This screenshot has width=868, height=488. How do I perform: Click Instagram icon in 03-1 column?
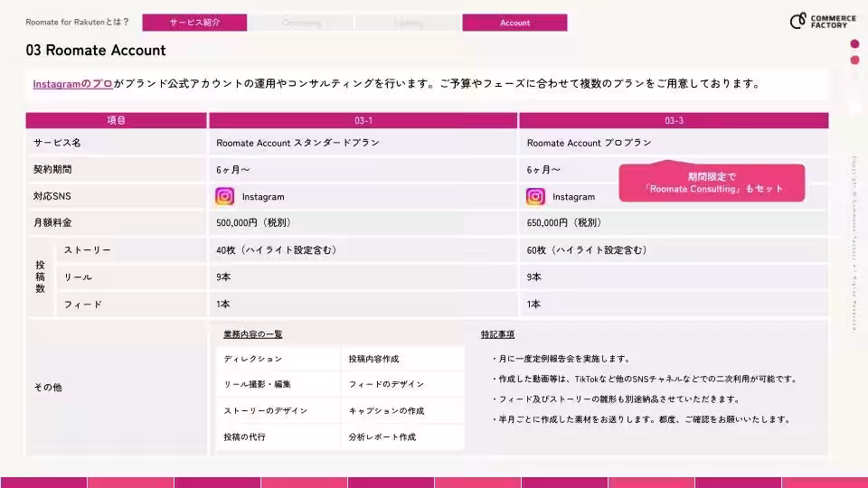(225, 196)
